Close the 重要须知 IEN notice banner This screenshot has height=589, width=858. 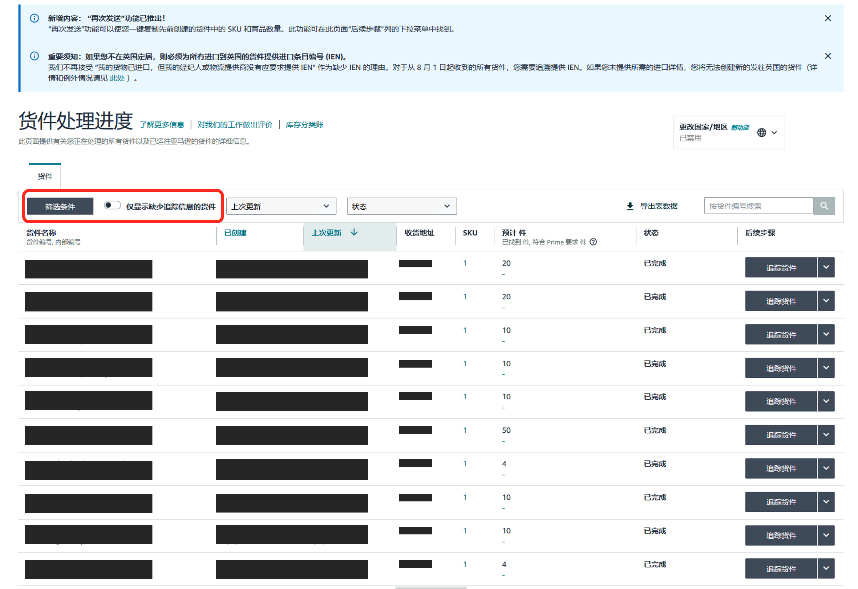pyautogui.click(x=827, y=56)
